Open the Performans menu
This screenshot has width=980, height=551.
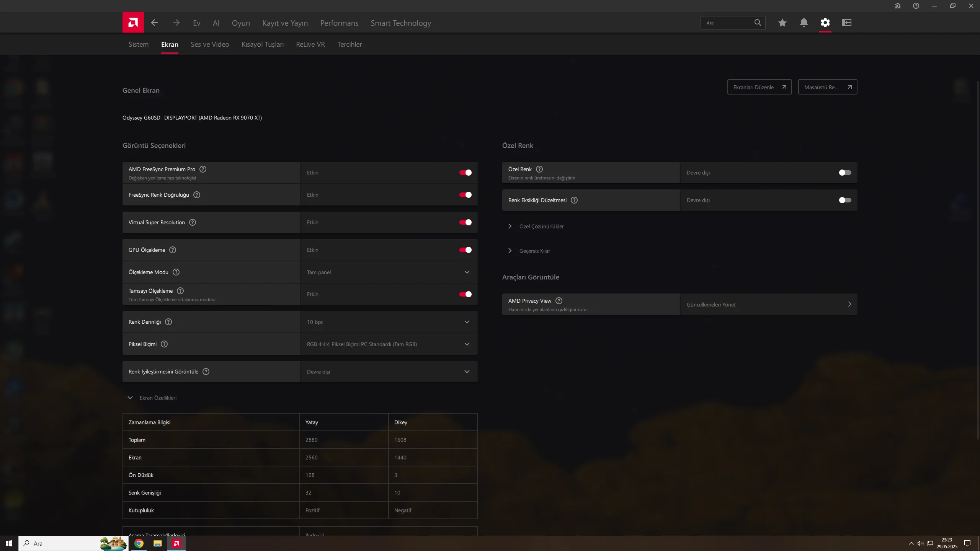[x=339, y=23]
